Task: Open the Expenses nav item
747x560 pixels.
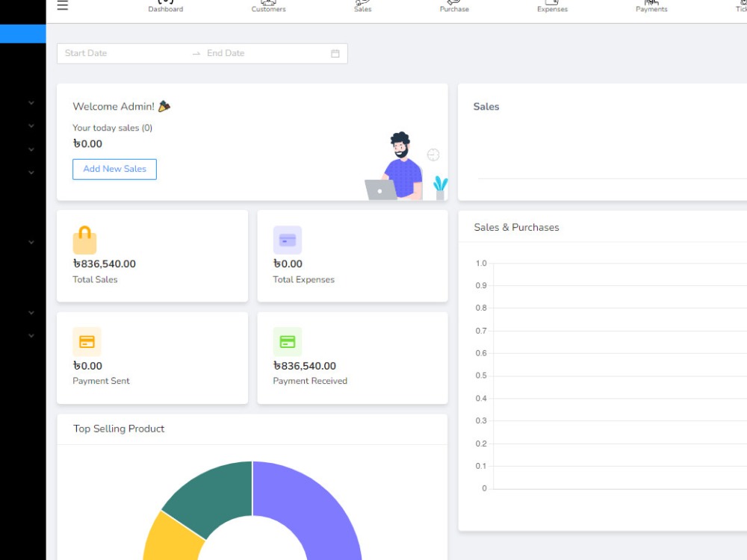Action: click(x=552, y=6)
